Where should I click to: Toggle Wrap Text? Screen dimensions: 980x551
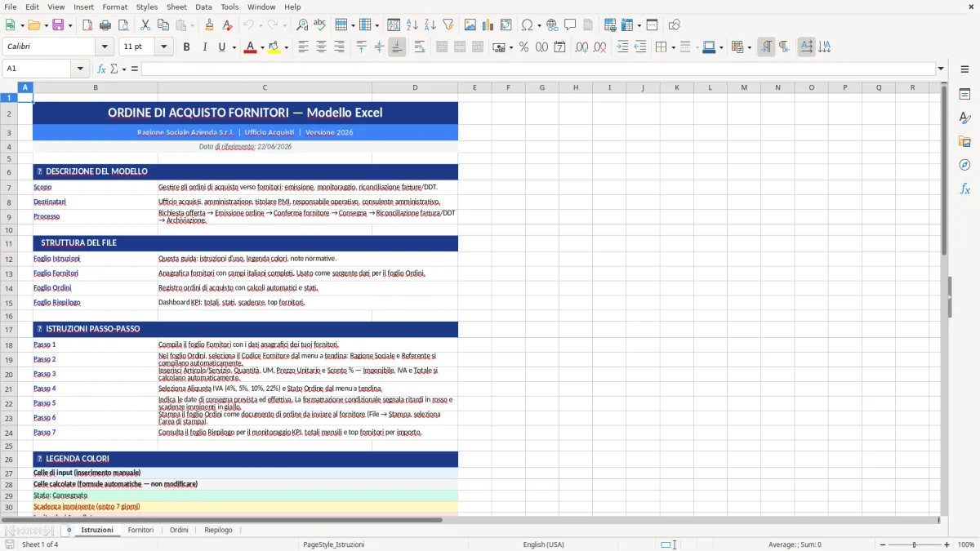(420, 47)
